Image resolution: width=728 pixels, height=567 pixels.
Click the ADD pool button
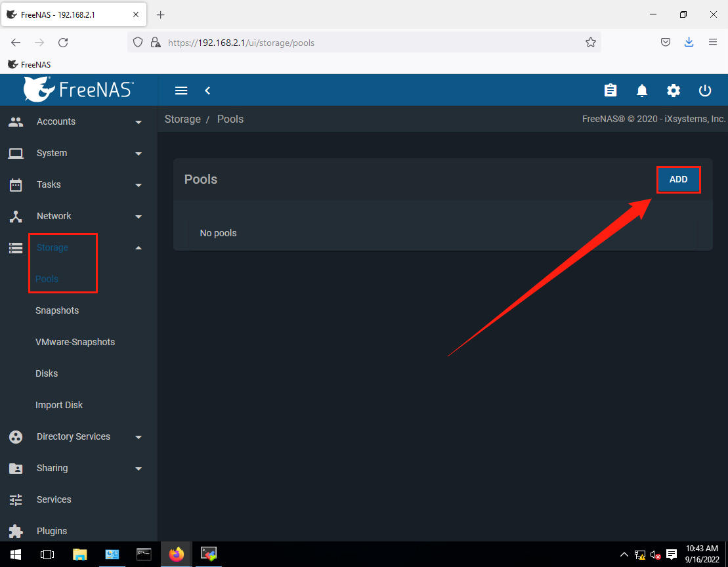pos(678,180)
